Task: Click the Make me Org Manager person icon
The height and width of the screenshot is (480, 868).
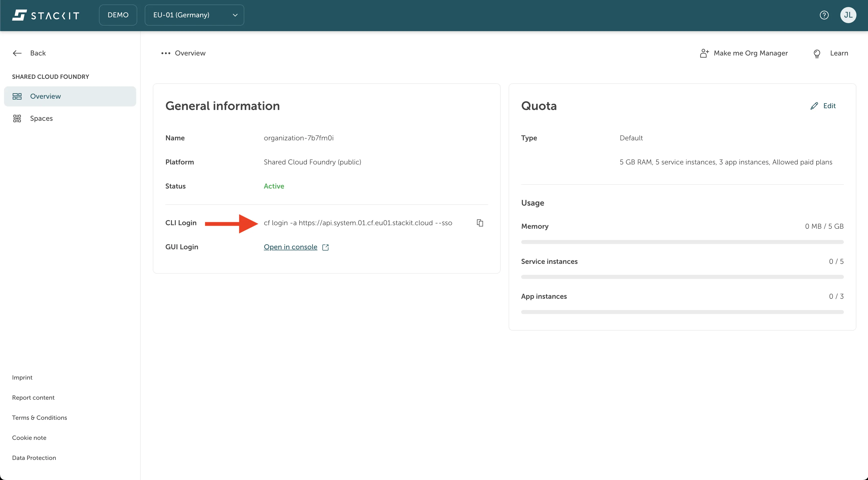Action: pos(704,53)
